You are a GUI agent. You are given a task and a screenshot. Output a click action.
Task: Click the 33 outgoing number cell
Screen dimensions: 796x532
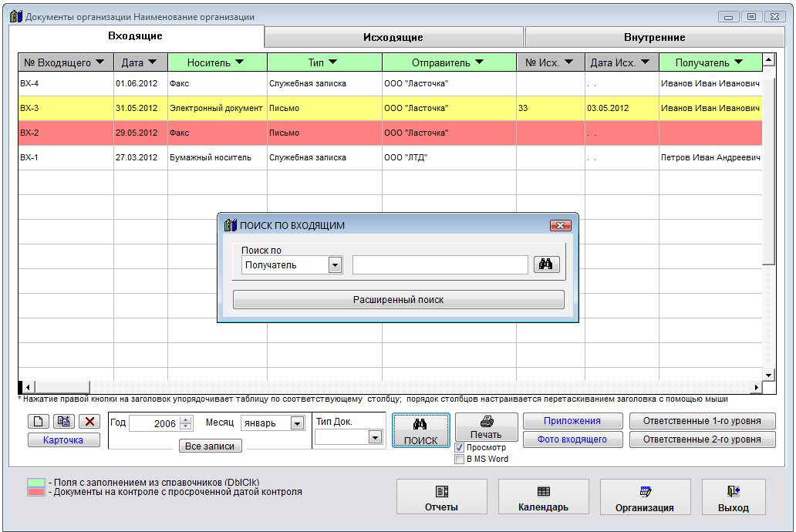point(551,108)
